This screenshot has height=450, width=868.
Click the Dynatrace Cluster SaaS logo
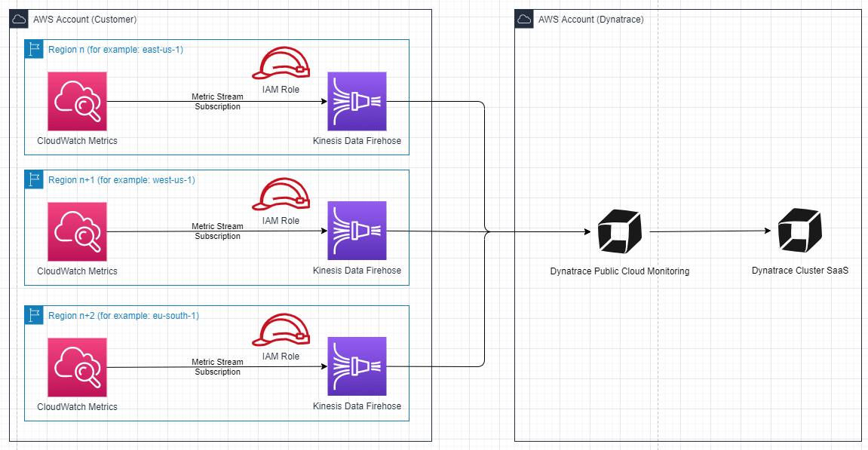[x=800, y=230]
